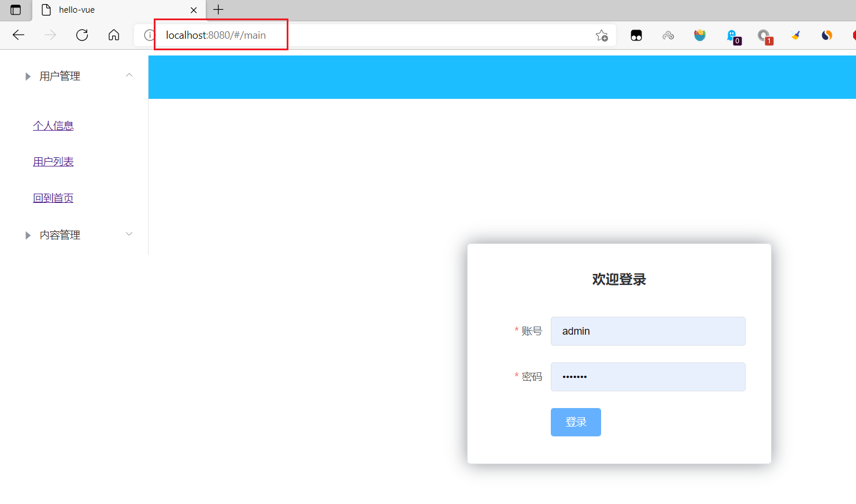The width and height of the screenshot is (856, 504).
Task: Add page to favorites star icon
Action: pyautogui.click(x=602, y=36)
